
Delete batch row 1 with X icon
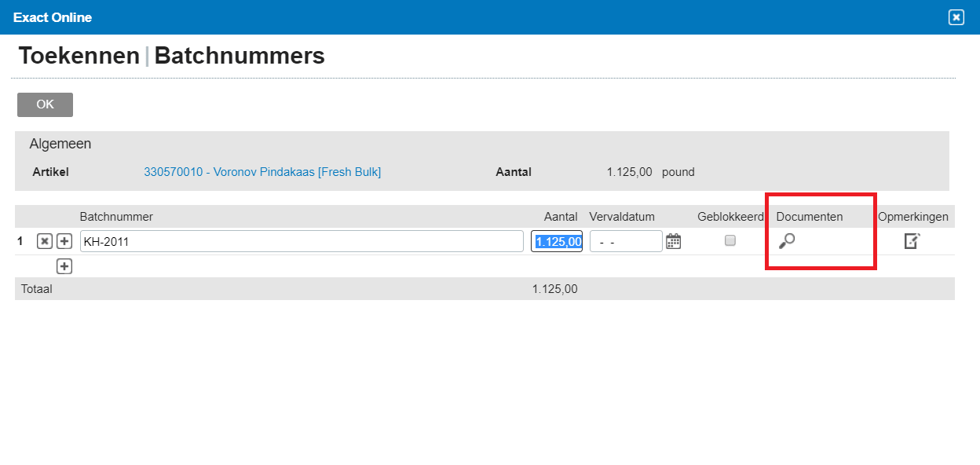[45, 242]
